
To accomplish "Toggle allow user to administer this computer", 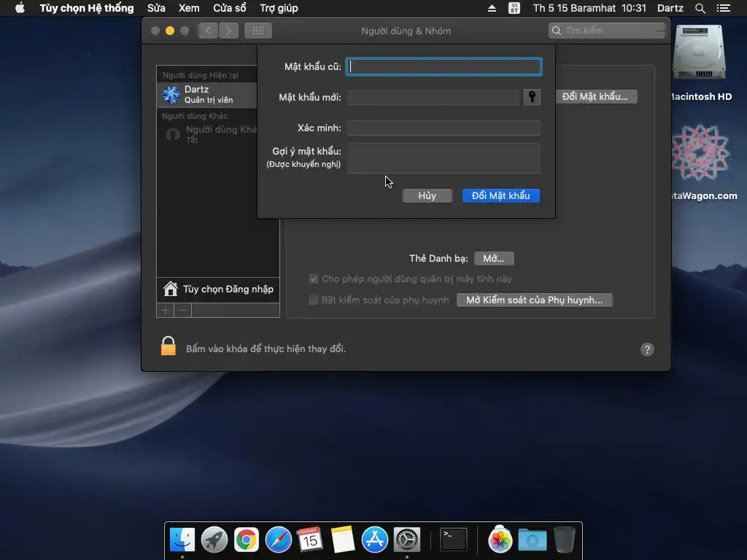I will click(314, 279).
